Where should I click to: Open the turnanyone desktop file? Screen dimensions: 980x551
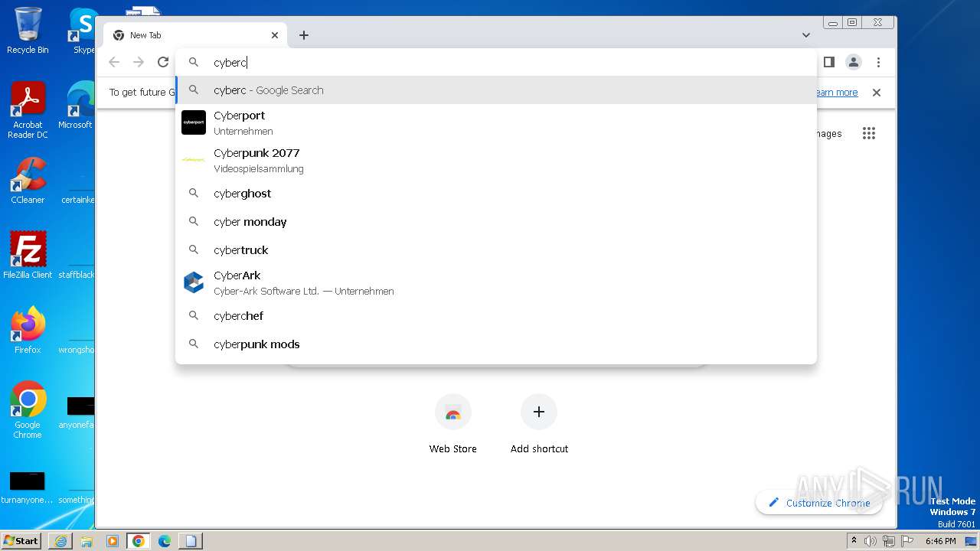(28, 487)
